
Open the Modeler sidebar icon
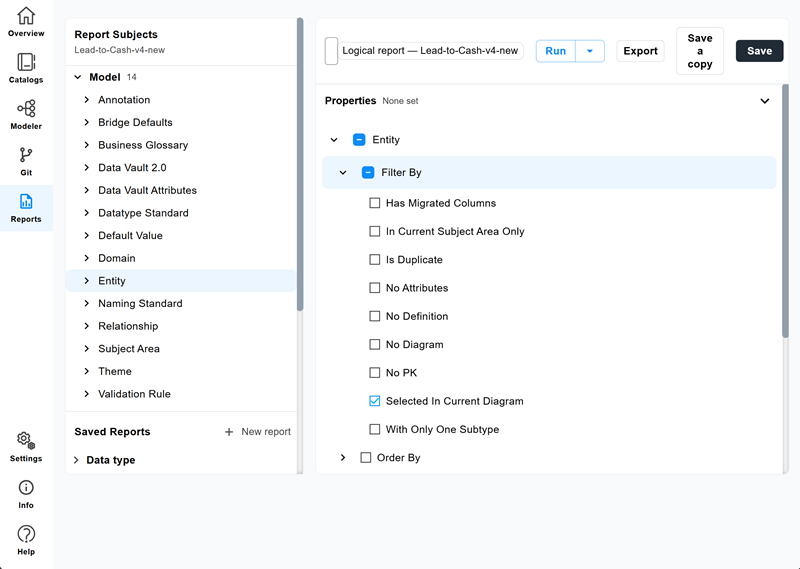pos(26,108)
